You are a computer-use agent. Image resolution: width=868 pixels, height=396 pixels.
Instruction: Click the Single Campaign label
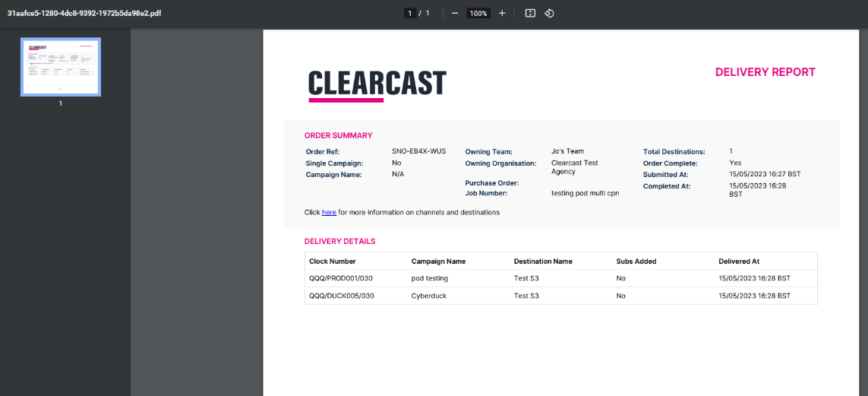[x=334, y=163]
